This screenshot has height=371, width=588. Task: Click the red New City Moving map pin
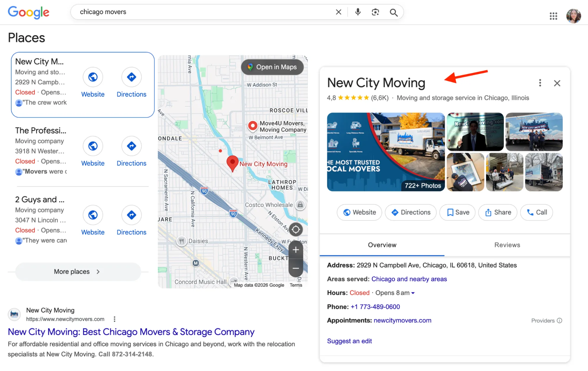point(232,163)
